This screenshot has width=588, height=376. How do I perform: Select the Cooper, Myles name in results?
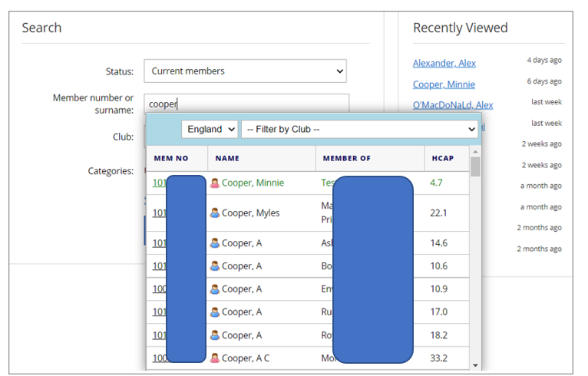250,213
